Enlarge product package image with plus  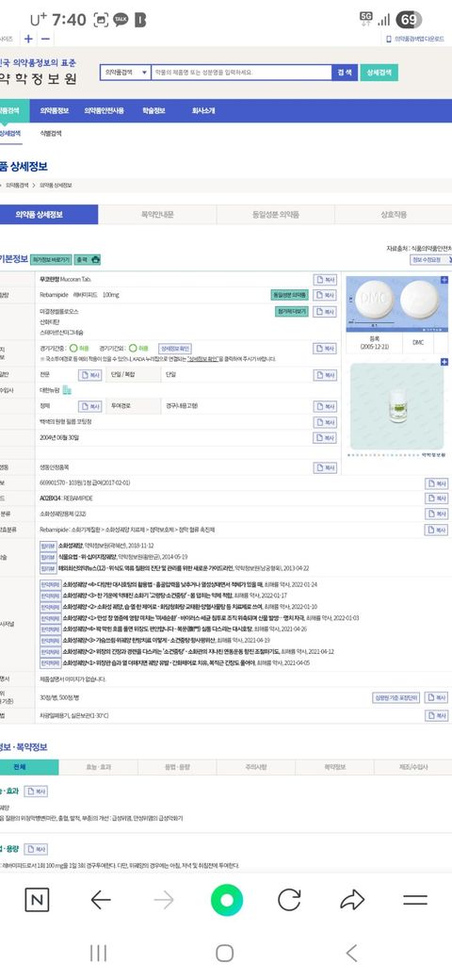444,362
